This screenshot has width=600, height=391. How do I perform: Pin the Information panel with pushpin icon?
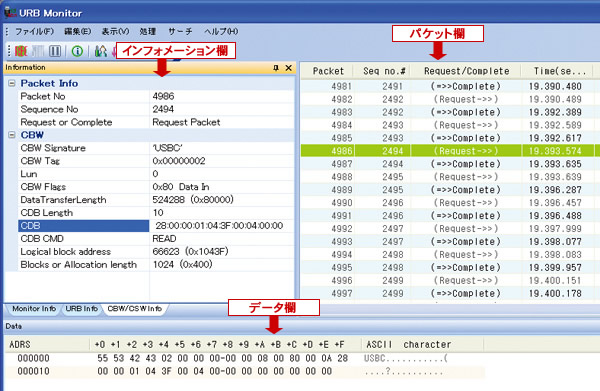click(276, 68)
